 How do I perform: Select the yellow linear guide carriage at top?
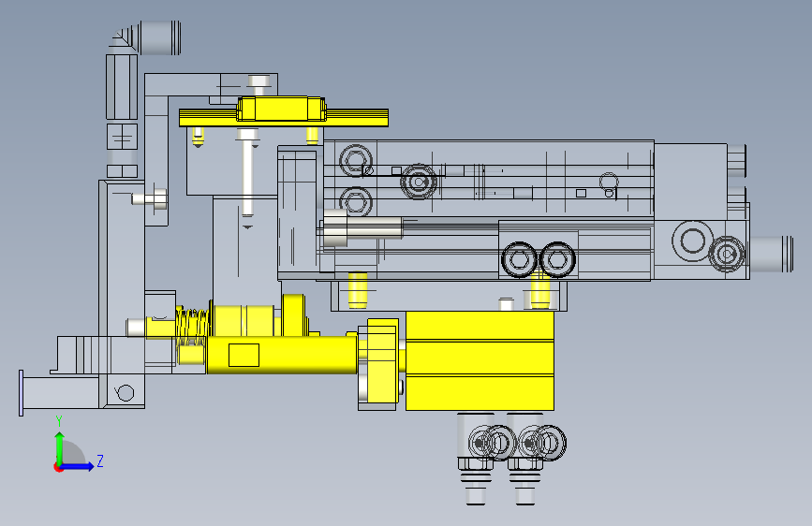[281, 109]
